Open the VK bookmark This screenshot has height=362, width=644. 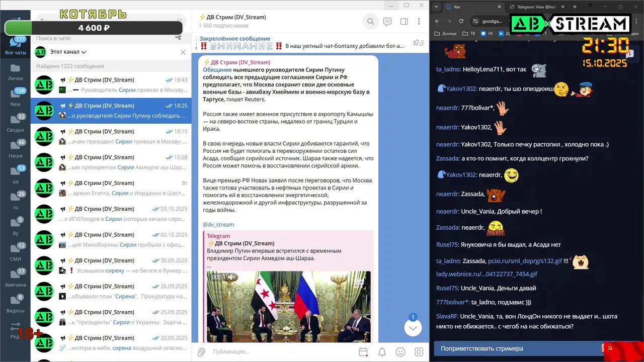(x=487, y=34)
